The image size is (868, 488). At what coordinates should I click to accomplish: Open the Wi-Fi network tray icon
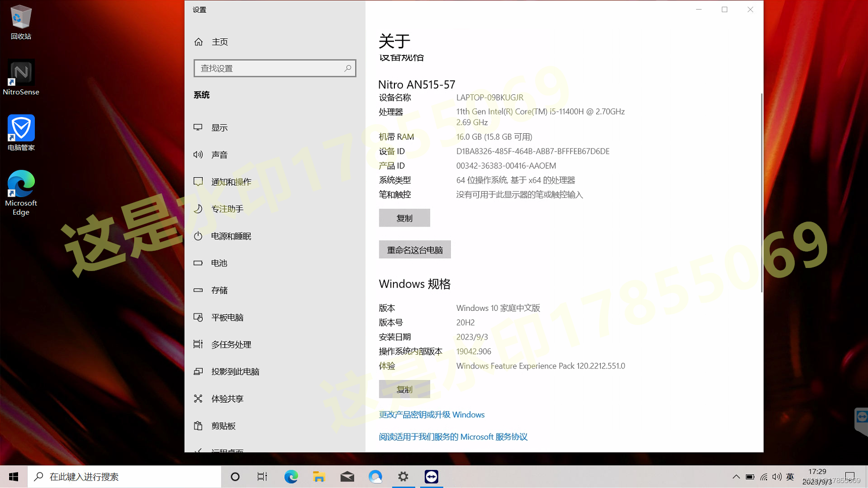[764, 477]
